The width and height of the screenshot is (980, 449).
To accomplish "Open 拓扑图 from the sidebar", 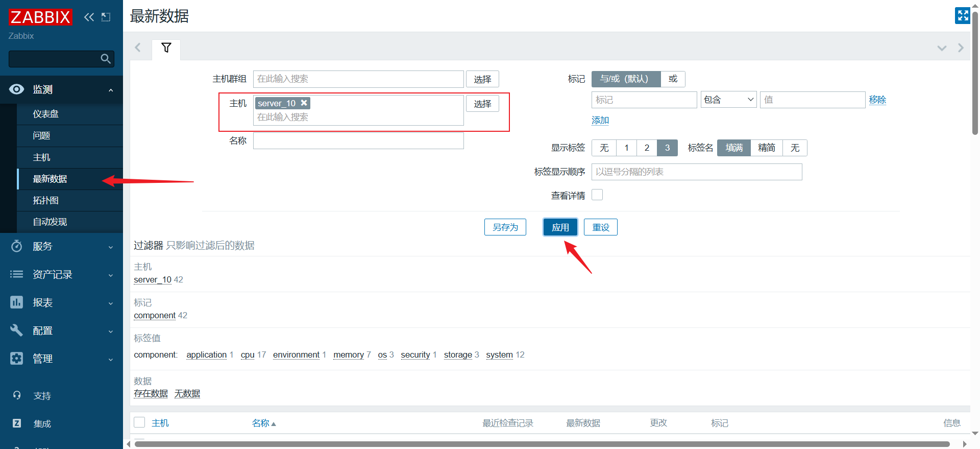I will click(46, 200).
